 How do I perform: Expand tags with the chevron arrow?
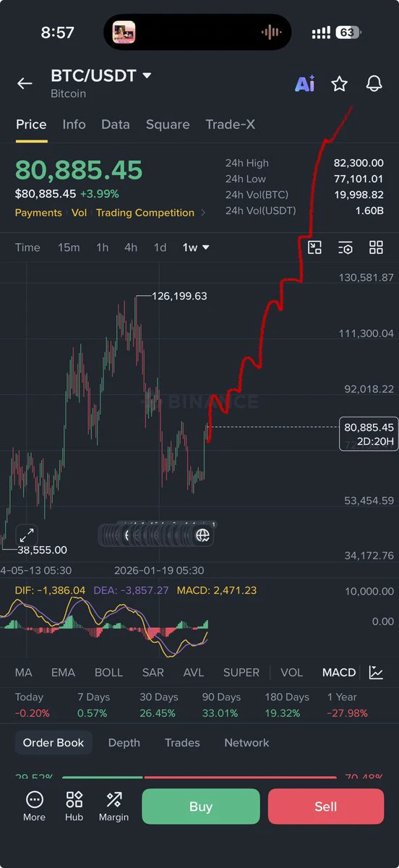[x=203, y=213]
